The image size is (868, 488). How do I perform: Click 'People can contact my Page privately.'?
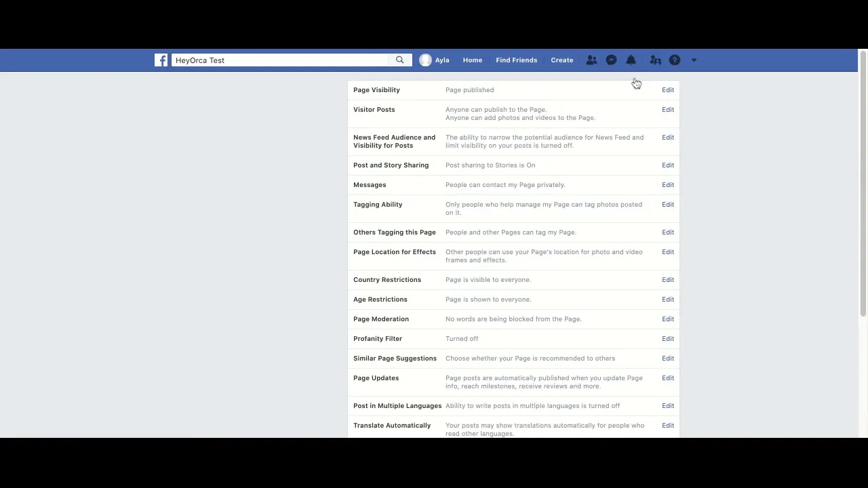click(505, 185)
